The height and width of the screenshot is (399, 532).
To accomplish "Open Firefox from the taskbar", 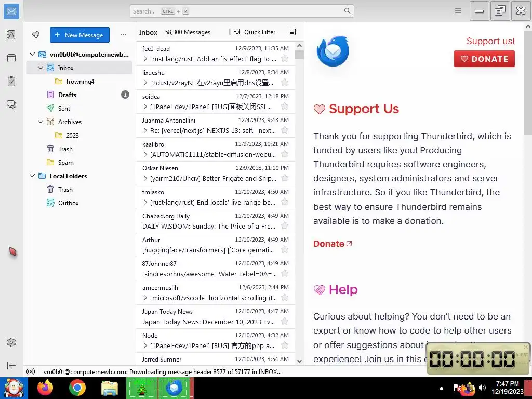I will [x=45, y=388].
